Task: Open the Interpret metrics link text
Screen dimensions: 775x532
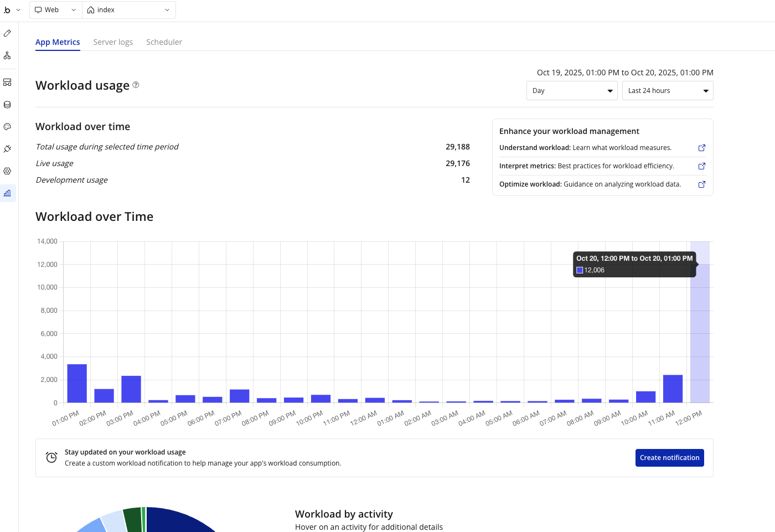Action: point(587,166)
